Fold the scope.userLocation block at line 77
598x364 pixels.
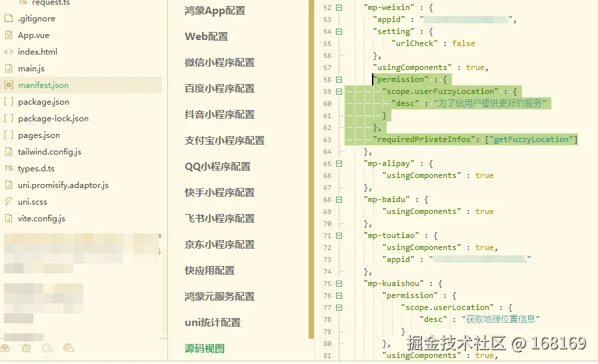[x=339, y=307]
